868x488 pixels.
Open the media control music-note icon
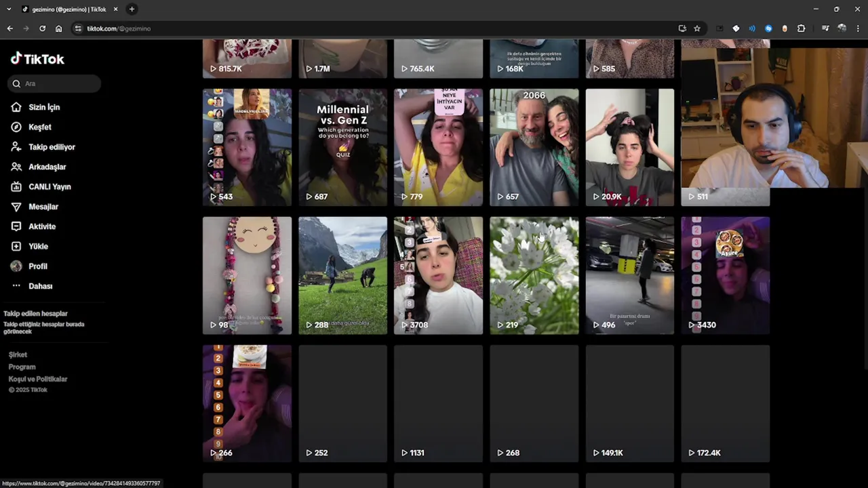click(x=825, y=28)
